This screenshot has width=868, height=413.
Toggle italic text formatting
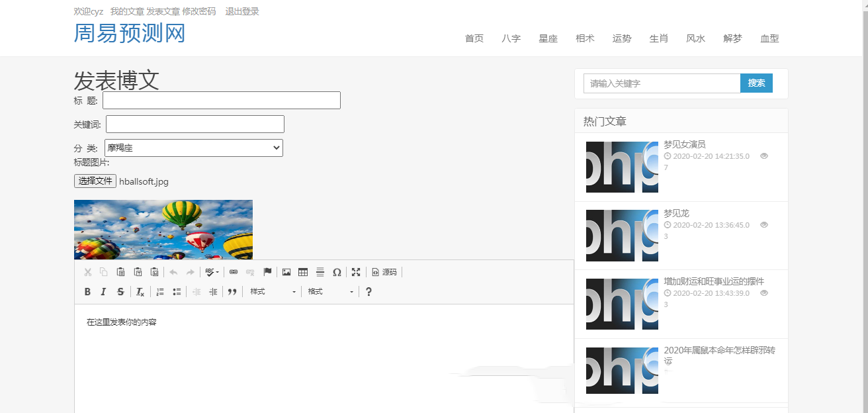(x=103, y=292)
